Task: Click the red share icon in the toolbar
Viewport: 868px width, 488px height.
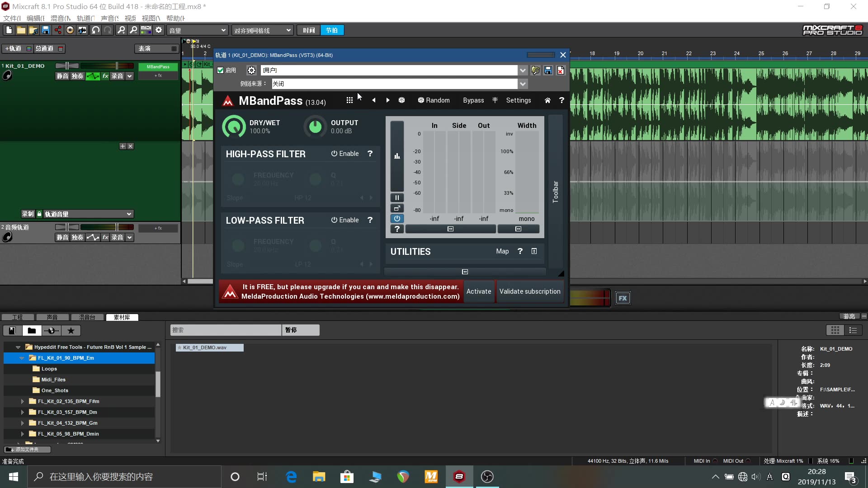Action: coord(58,30)
